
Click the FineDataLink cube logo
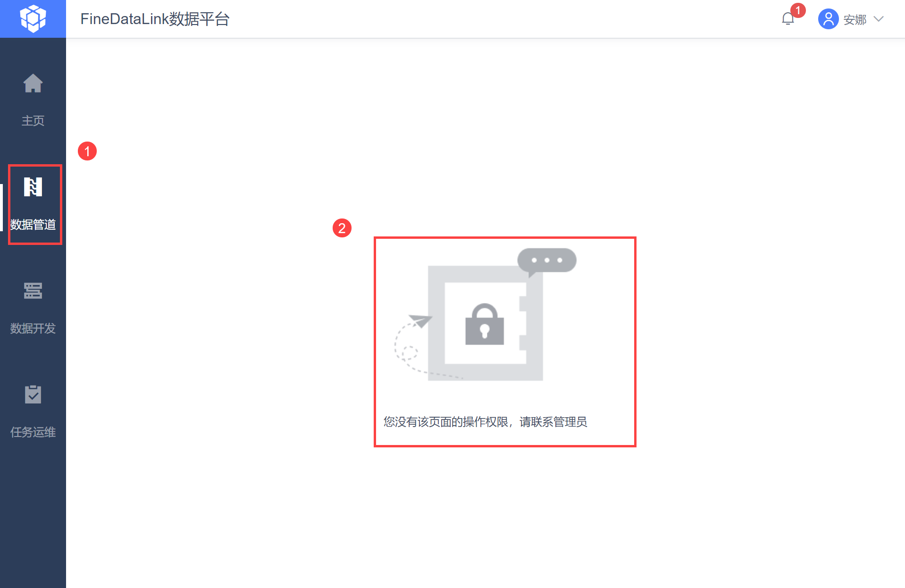[33, 18]
